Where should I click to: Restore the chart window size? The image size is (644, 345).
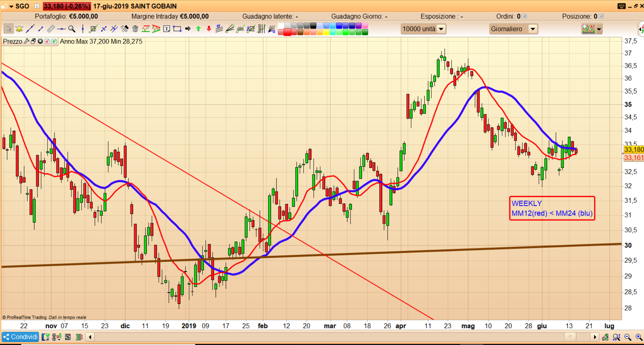pyautogui.click(x=636, y=6)
